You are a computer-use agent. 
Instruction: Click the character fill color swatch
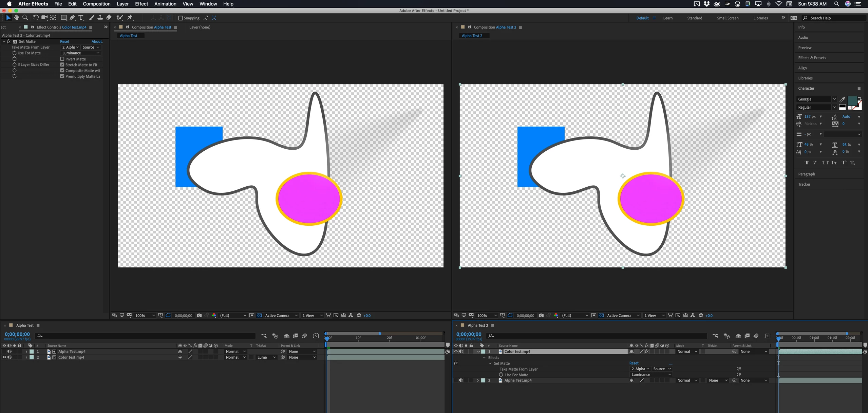pyautogui.click(x=852, y=100)
